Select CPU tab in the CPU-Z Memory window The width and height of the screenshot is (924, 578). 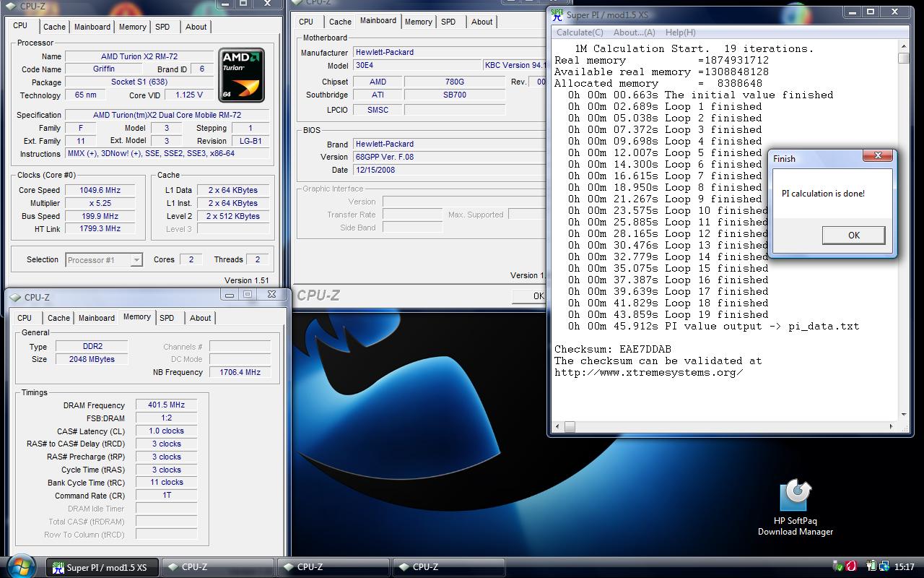pos(25,318)
